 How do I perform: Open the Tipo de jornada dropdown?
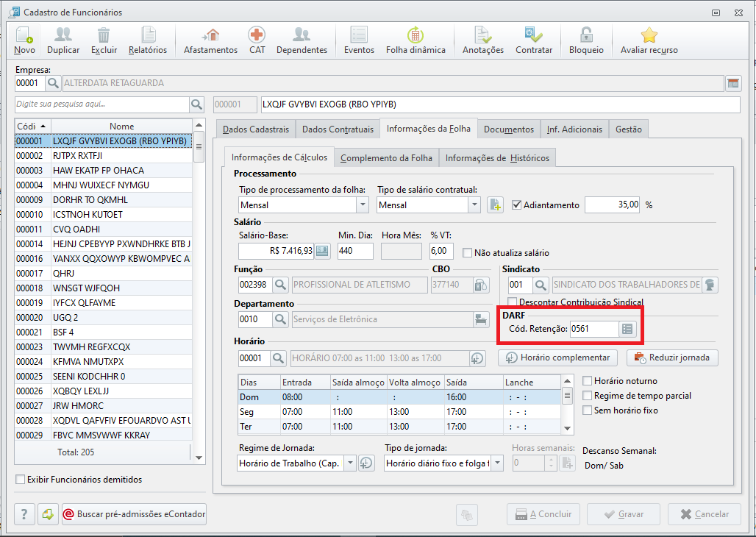(498, 463)
